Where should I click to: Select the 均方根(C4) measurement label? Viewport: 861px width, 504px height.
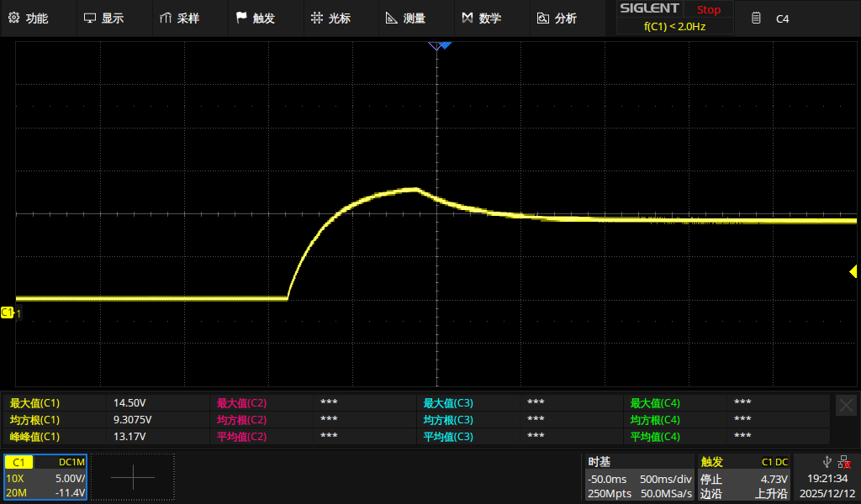(655, 420)
